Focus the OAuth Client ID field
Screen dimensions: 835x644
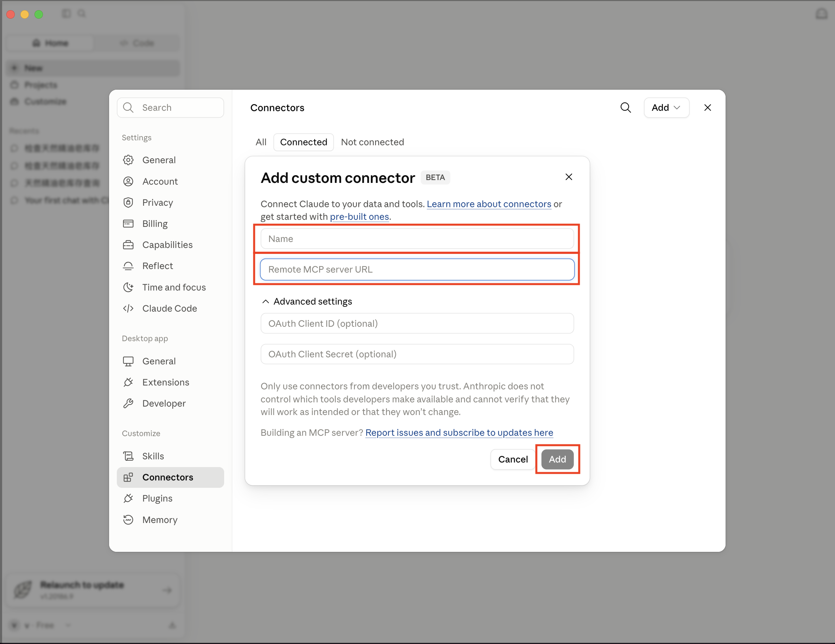pos(417,323)
